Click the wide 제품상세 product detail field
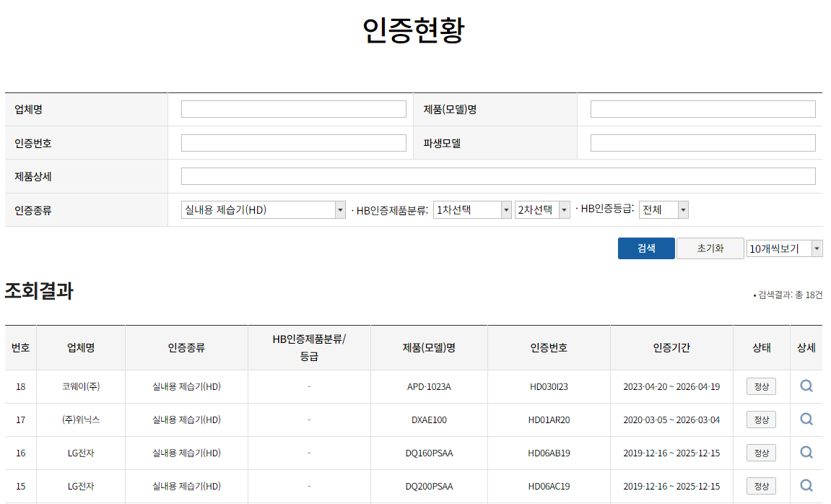Image resolution: width=831 pixels, height=504 pixels. [500, 175]
